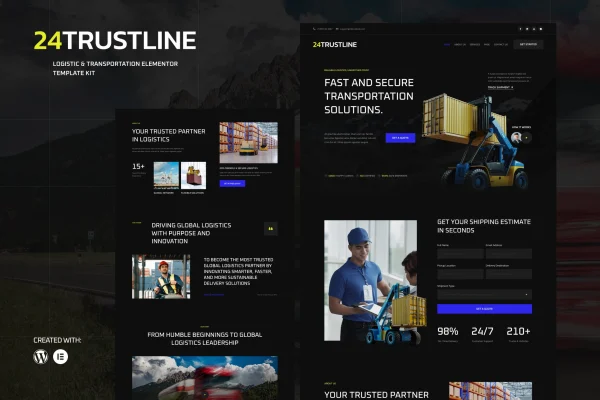Screen dimensions: 600x400
Task: Click the avatar under How It Works
Action: click(x=516, y=137)
